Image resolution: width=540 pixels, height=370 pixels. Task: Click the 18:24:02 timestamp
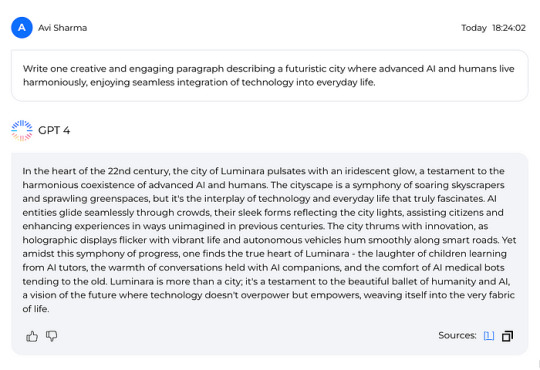(x=509, y=28)
